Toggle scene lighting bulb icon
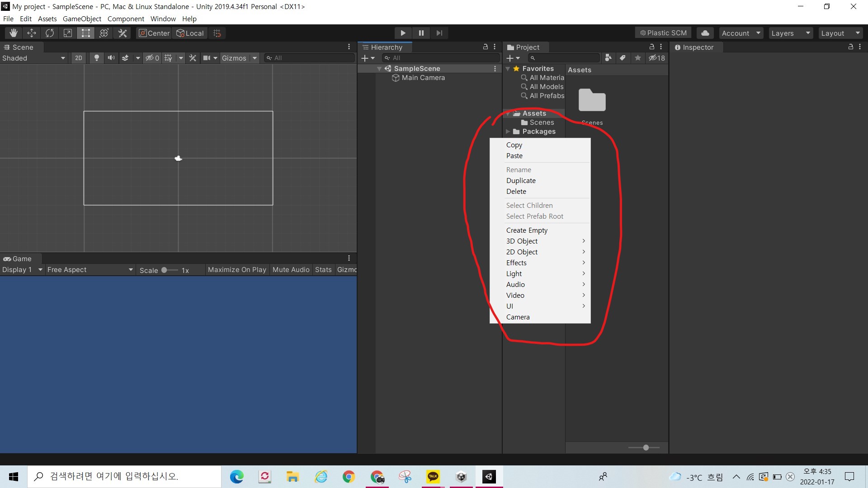Image resolution: width=868 pixels, height=488 pixels. tap(96, 58)
